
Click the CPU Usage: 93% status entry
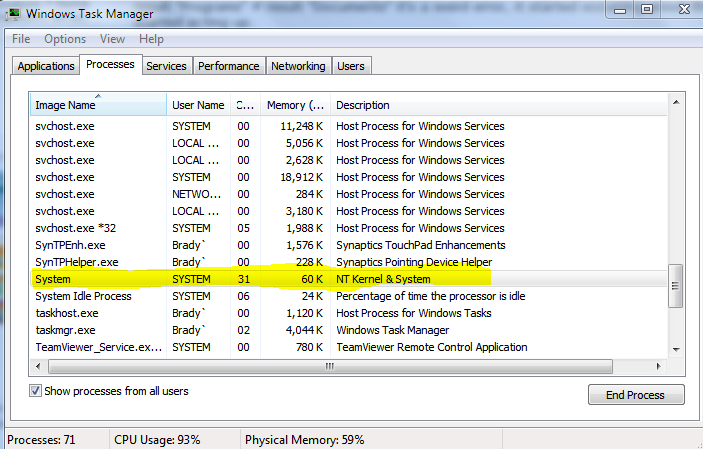157,440
